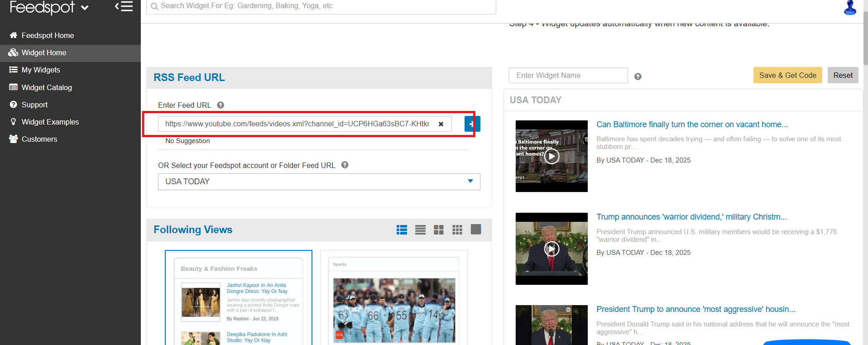
Task: Click the Reset button
Action: (x=843, y=75)
